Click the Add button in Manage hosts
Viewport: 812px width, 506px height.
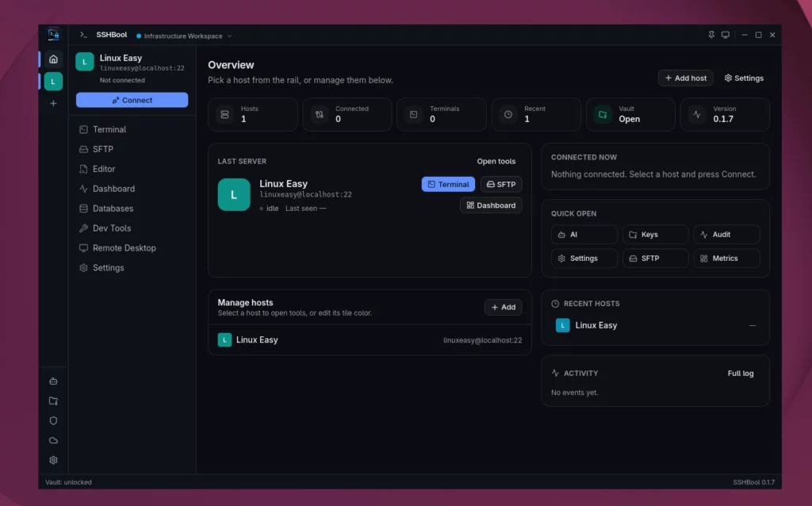point(503,307)
